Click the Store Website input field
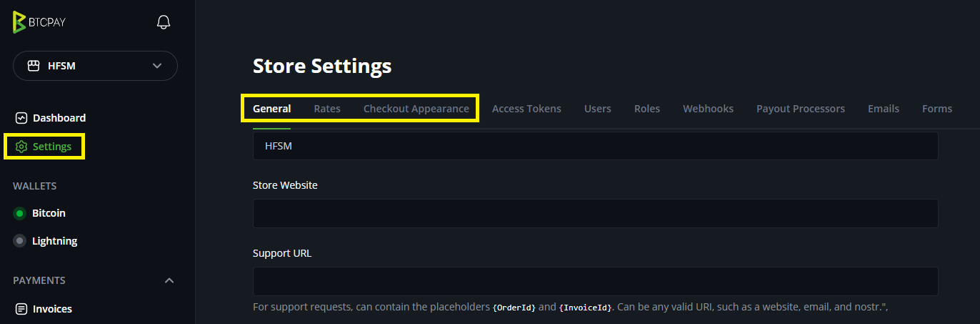Image resolution: width=980 pixels, height=324 pixels. (x=595, y=213)
